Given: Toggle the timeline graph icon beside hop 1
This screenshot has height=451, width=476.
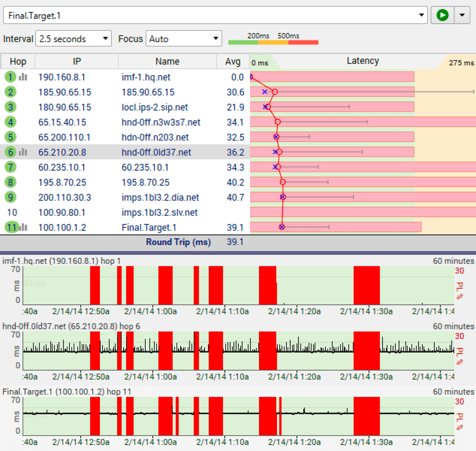Looking at the screenshot, I should (x=23, y=77).
